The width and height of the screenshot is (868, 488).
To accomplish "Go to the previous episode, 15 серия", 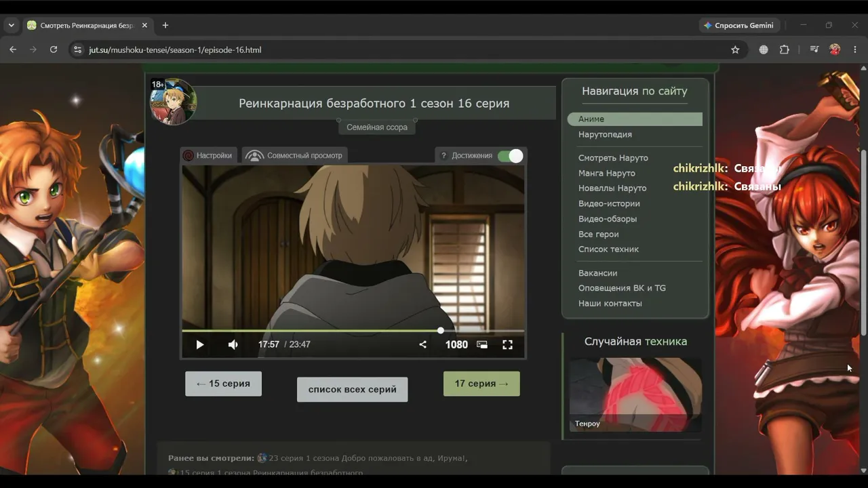I will click(223, 384).
